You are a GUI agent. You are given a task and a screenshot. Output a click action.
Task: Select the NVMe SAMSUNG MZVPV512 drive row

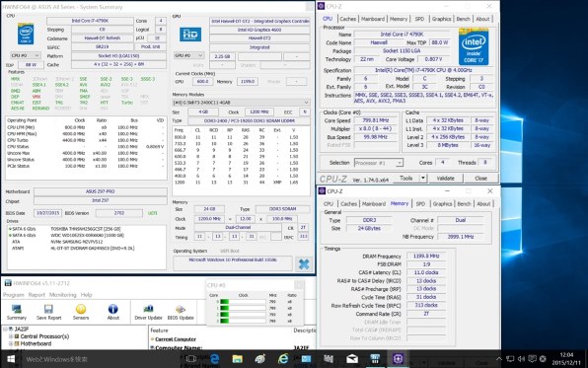tap(86, 242)
